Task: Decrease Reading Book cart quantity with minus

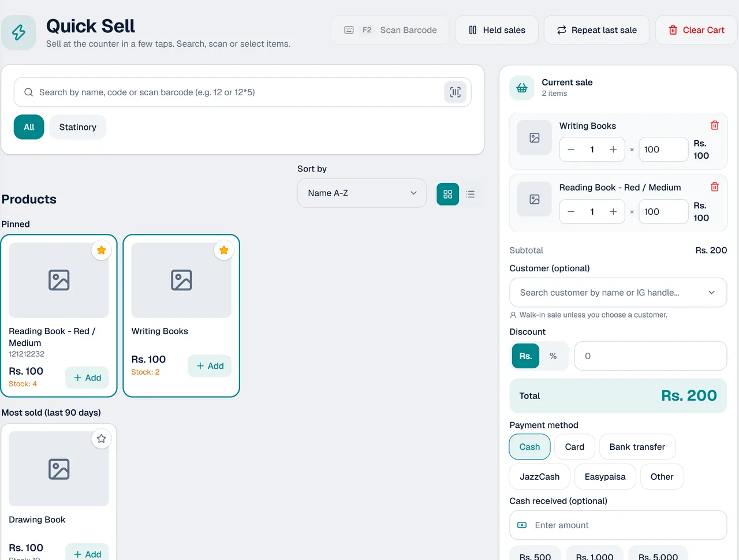Action: coord(571,212)
